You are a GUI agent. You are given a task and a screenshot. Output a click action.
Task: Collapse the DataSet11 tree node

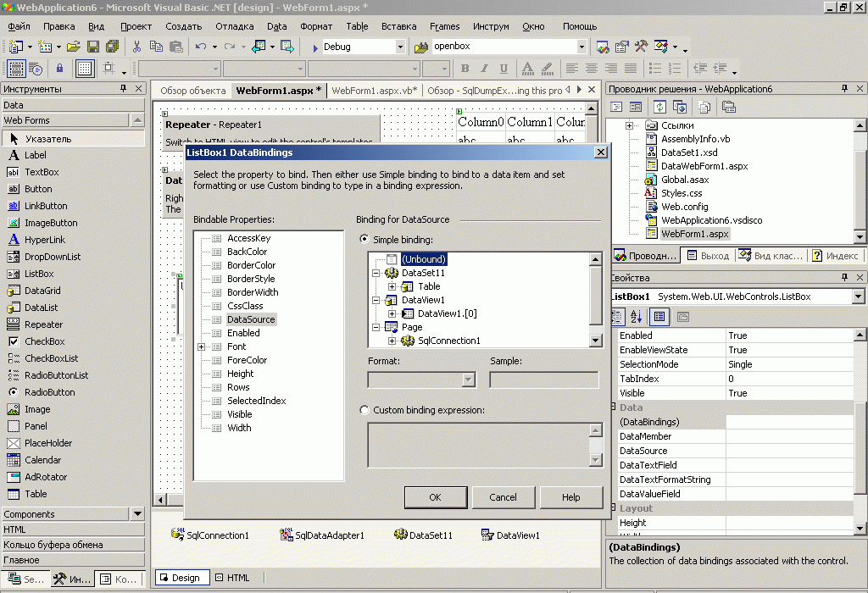pyautogui.click(x=376, y=273)
